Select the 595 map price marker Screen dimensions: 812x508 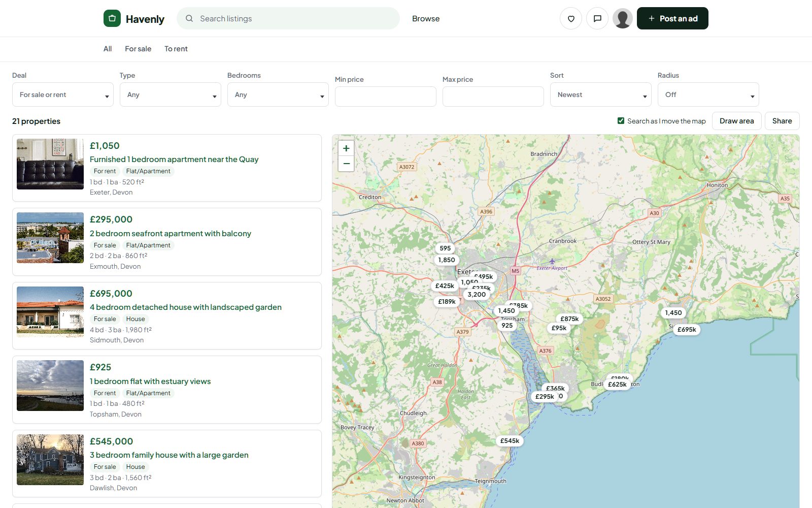point(445,248)
